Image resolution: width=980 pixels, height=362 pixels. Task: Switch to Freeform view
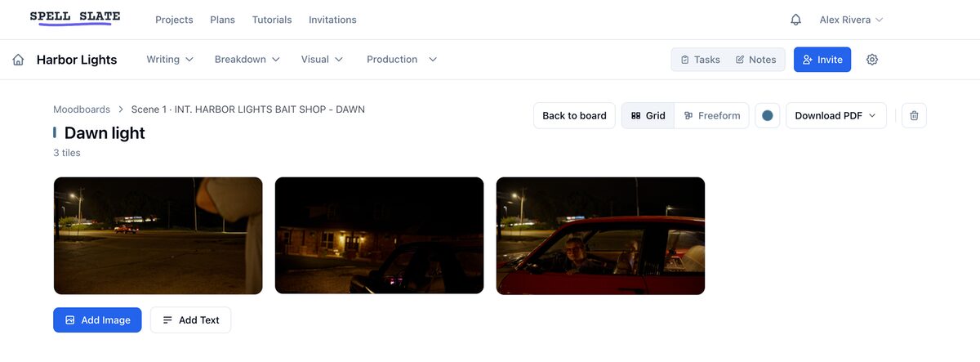tap(712, 115)
